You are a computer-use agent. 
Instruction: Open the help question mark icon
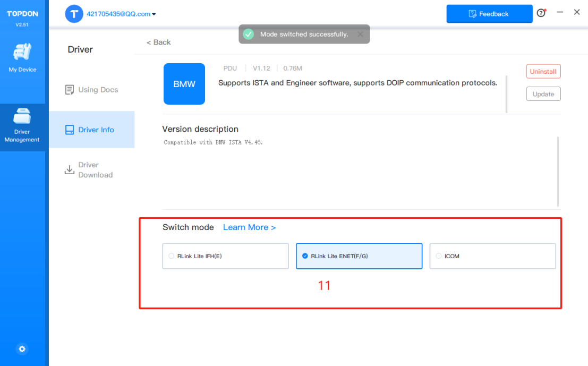pyautogui.click(x=541, y=13)
